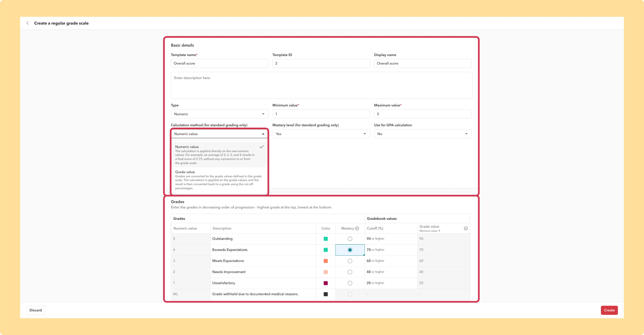The width and height of the screenshot is (644, 335).
Task: Open Grade value column info icon
Action: [x=466, y=228]
